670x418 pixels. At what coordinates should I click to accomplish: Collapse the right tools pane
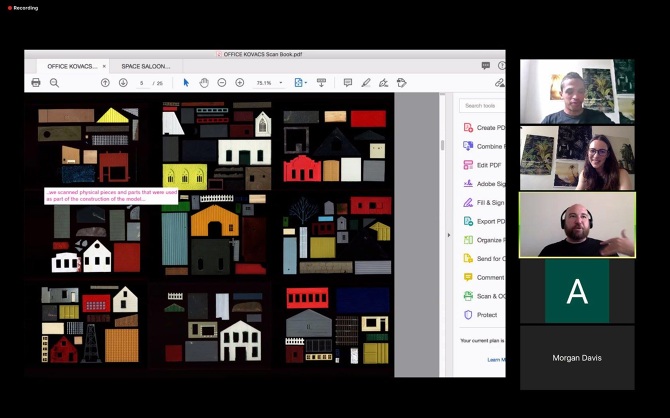coord(449,238)
